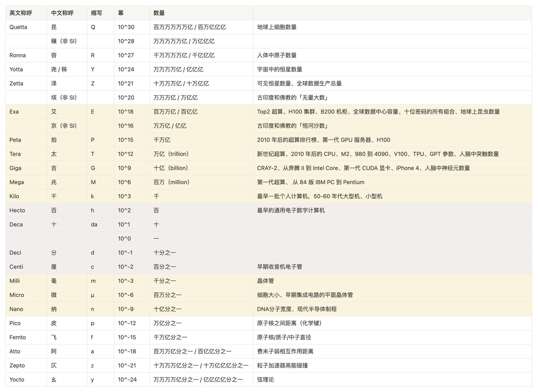Select 万亿（trillion） cell
538x392 pixels.
coord(201,154)
